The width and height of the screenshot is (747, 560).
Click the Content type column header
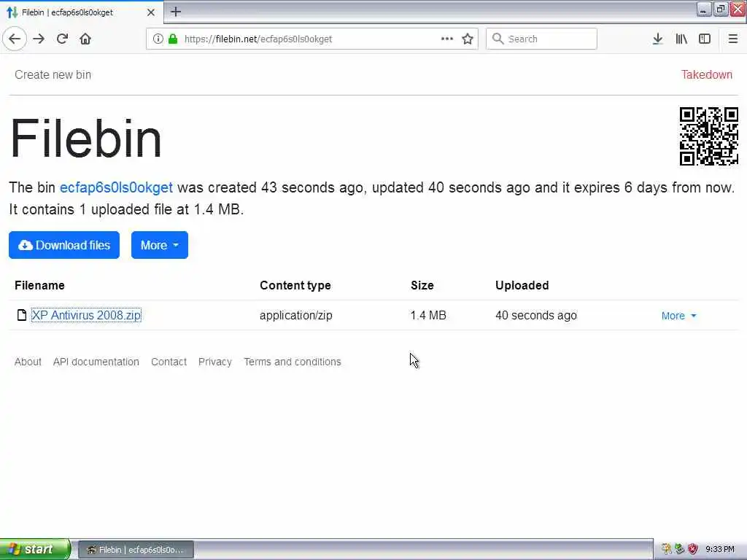[295, 285]
